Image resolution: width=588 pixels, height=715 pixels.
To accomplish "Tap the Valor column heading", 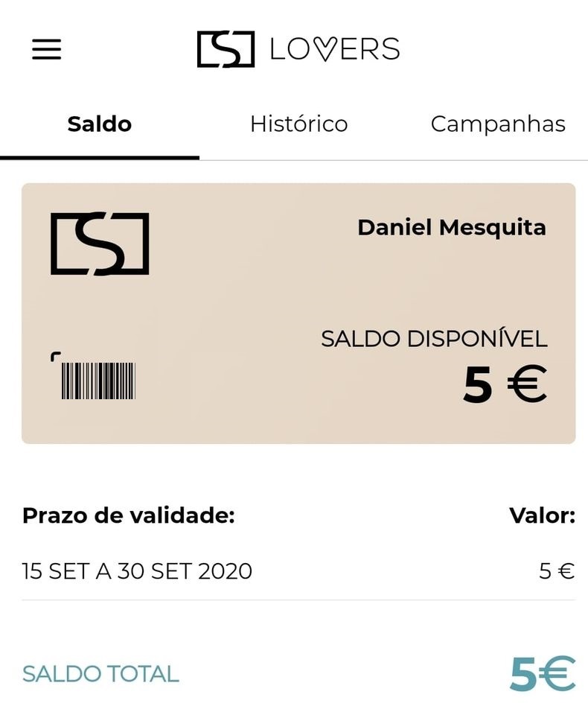I will pos(543,515).
